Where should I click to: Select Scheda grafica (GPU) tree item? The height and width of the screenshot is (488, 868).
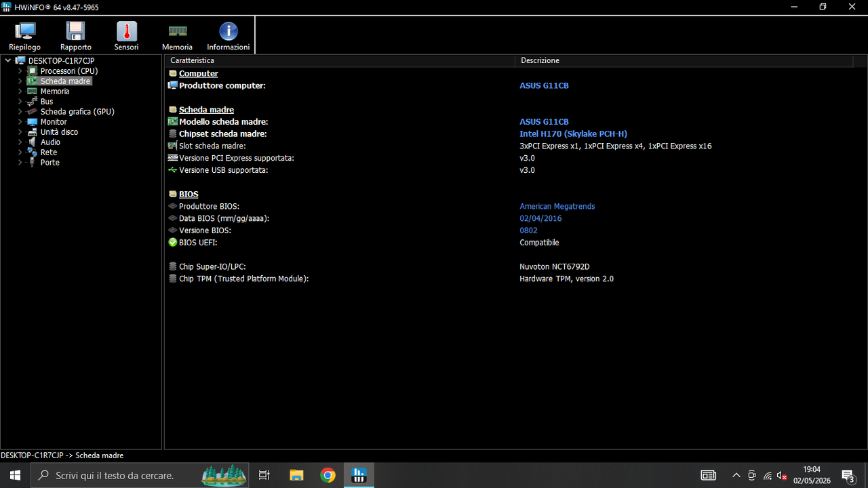(77, 112)
